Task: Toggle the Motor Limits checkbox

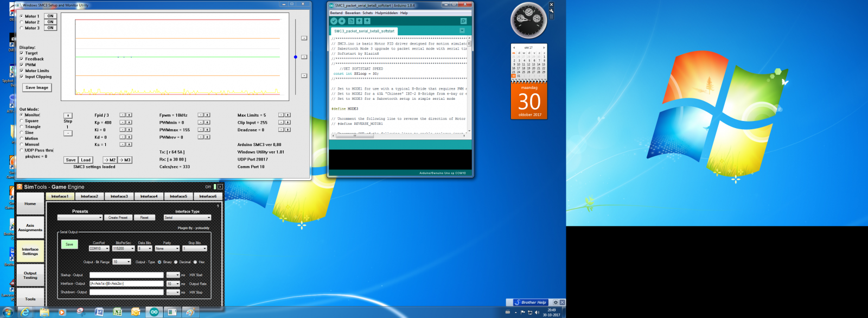Action: point(21,71)
